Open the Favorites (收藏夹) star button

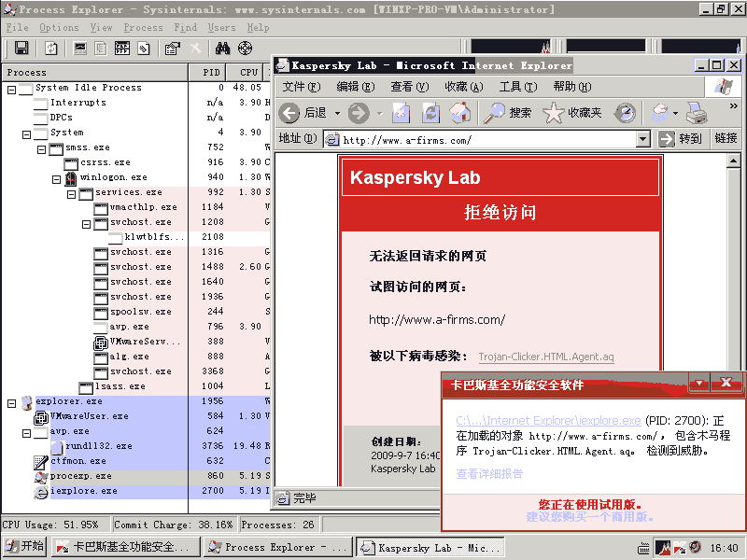coord(572,113)
